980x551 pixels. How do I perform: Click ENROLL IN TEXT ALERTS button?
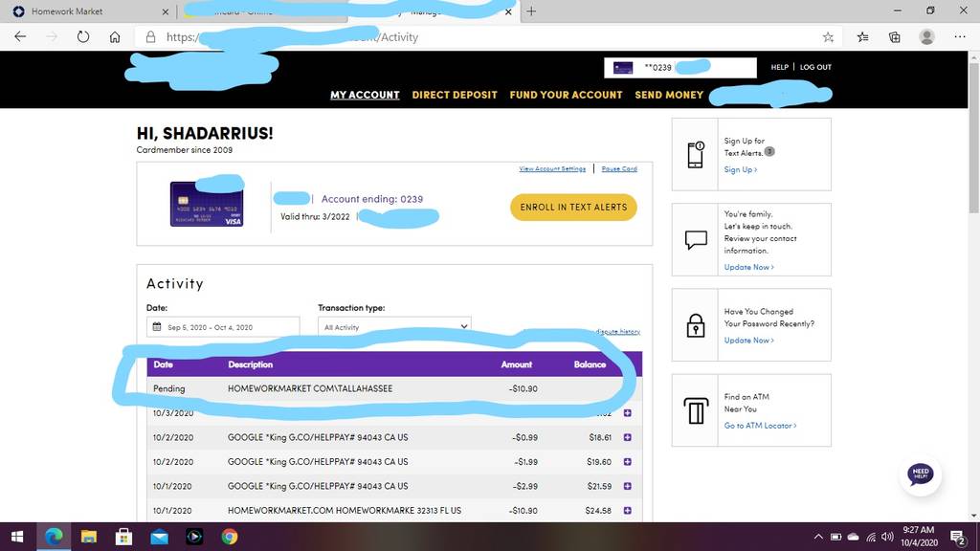pyautogui.click(x=573, y=208)
